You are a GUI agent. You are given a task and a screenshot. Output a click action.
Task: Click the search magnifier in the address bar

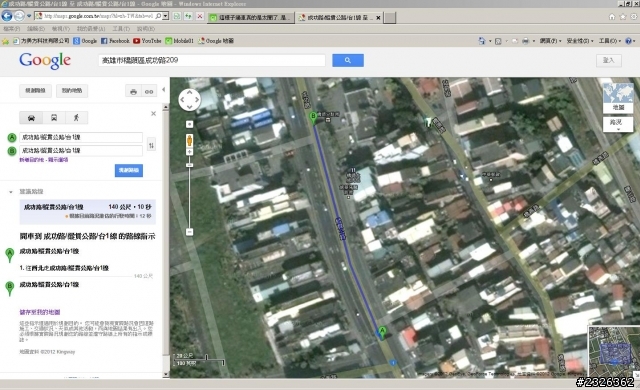pyautogui.click(x=158, y=16)
